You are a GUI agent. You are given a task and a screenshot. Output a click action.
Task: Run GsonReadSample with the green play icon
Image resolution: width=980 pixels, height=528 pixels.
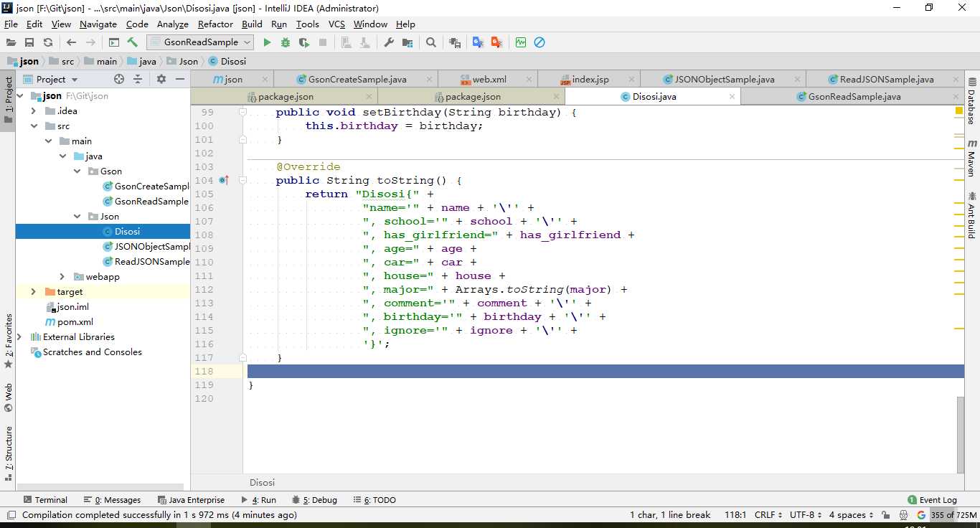267,42
